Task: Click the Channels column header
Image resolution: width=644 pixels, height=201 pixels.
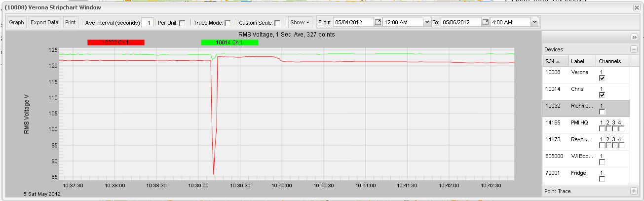Action: pos(613,61)
